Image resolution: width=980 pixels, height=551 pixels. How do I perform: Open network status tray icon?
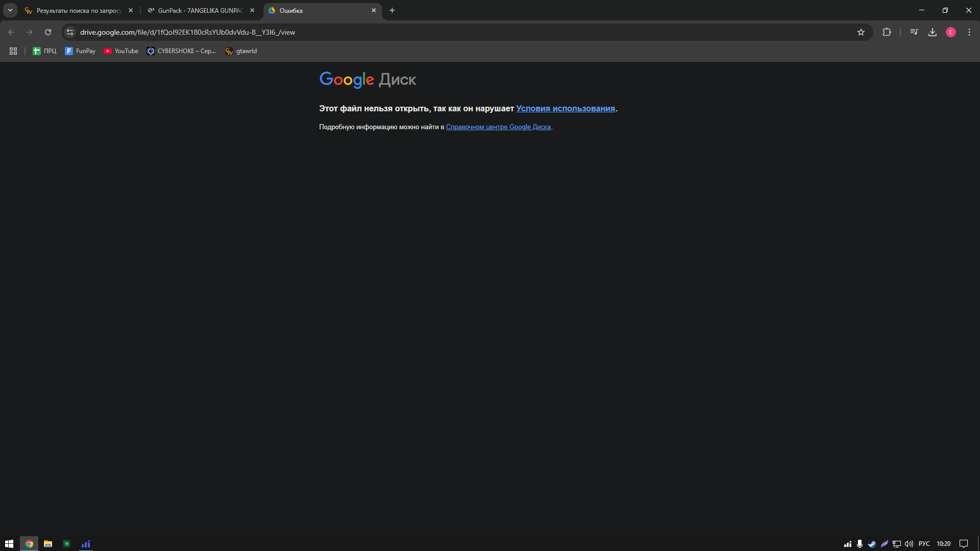click(x=897, y=544)
